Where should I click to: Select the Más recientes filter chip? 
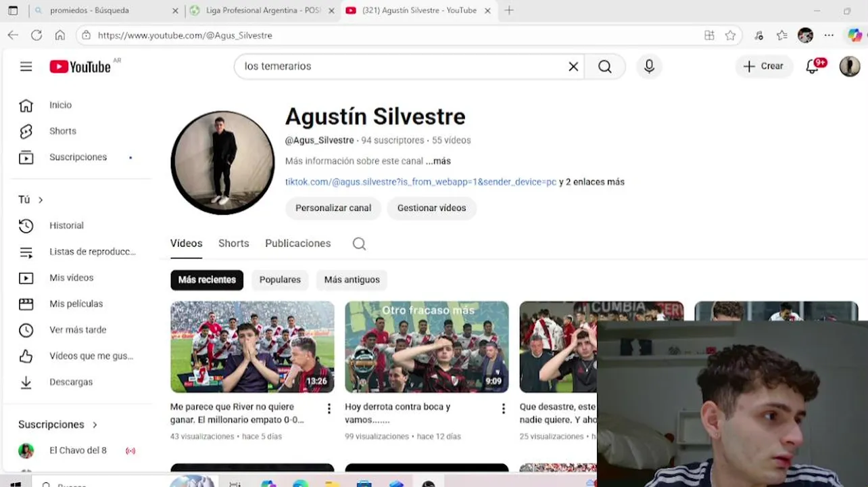point(207,279)
